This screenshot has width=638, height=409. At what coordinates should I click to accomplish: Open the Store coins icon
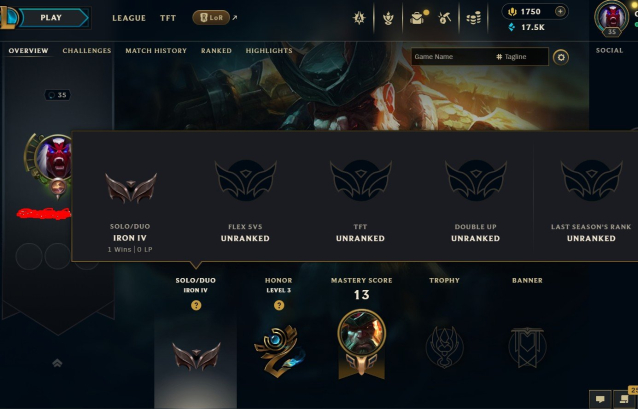[x=473, y=18]
